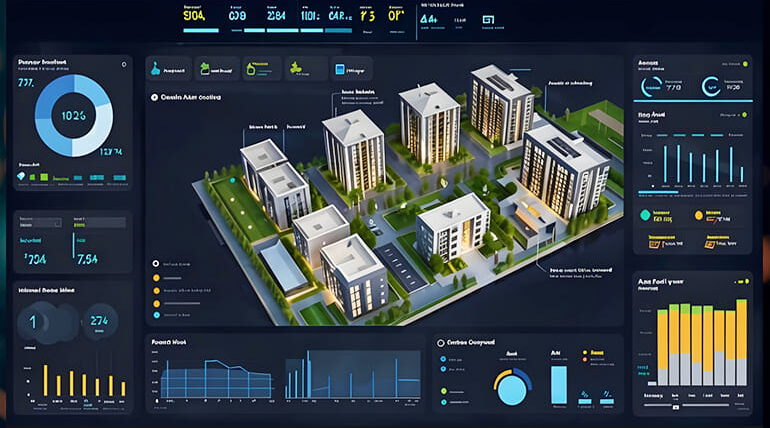Open the second dropdown field above value 7.54

[99, 224]
